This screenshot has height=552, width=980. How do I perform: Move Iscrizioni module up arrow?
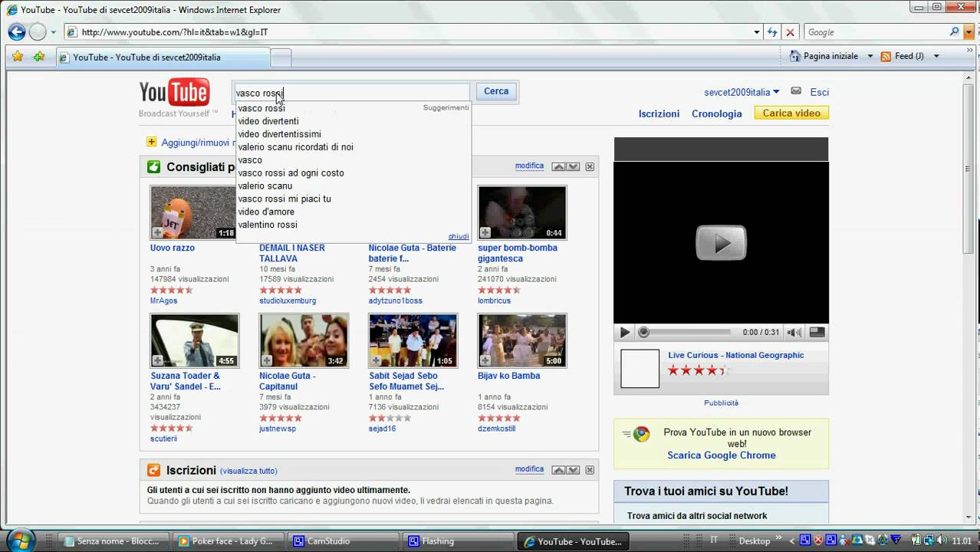(x=558, y=470)
